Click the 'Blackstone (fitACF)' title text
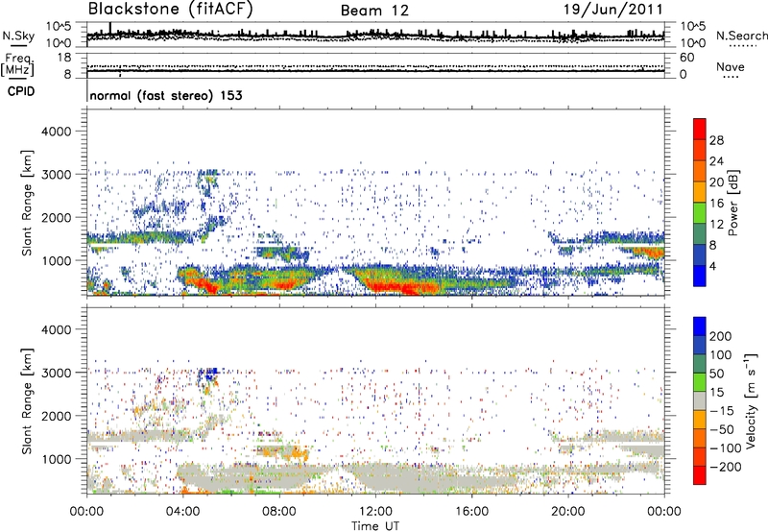The width and height of the screenshot is (768, 532). click(x=171, y=10)
